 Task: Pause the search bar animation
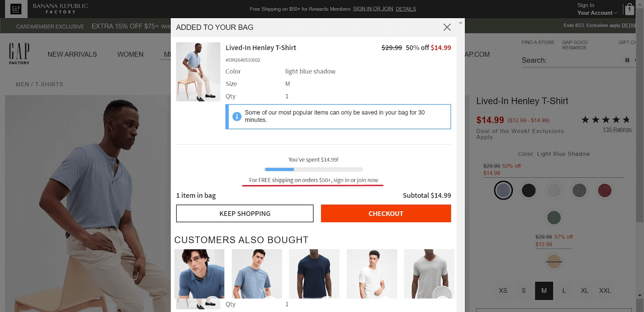627,60
